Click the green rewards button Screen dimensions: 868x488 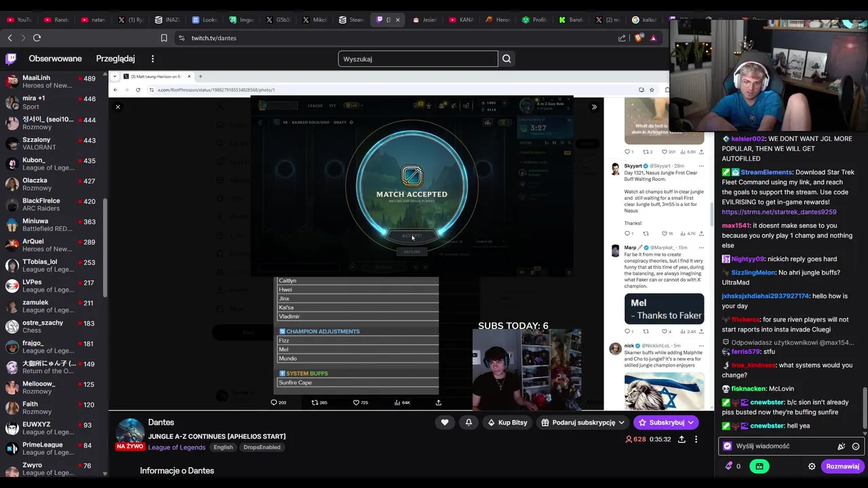759,466
